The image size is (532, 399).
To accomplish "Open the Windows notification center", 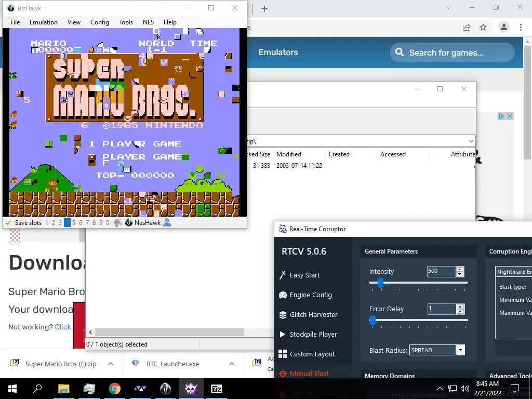I will 515,389.
